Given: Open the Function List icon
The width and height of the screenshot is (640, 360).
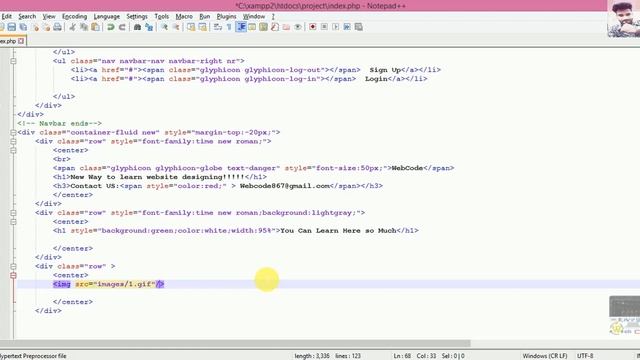Looking at the screenshot, I should coord(275,27).
